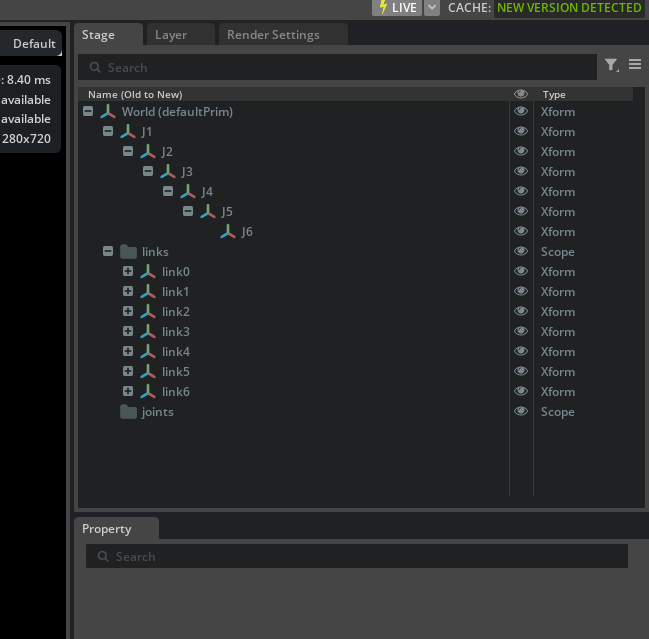Click the link3 Xform axis icon
This screenshot has height=639, width=649.
(148, 332)
